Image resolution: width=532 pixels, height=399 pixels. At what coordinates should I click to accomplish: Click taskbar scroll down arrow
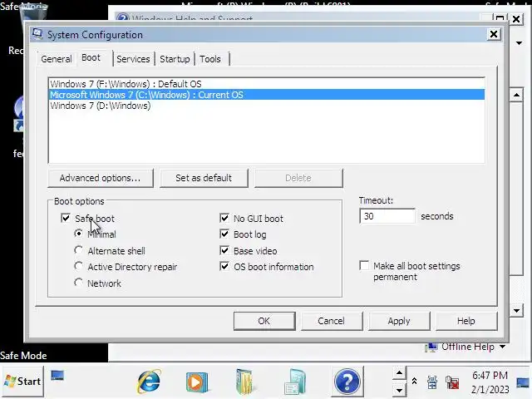[399, 390]
